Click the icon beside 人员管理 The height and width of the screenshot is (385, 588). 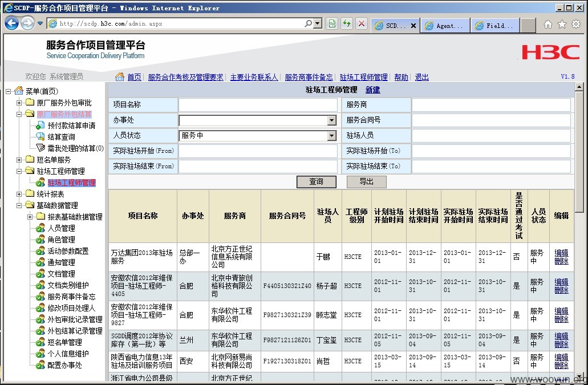[40, 228]
